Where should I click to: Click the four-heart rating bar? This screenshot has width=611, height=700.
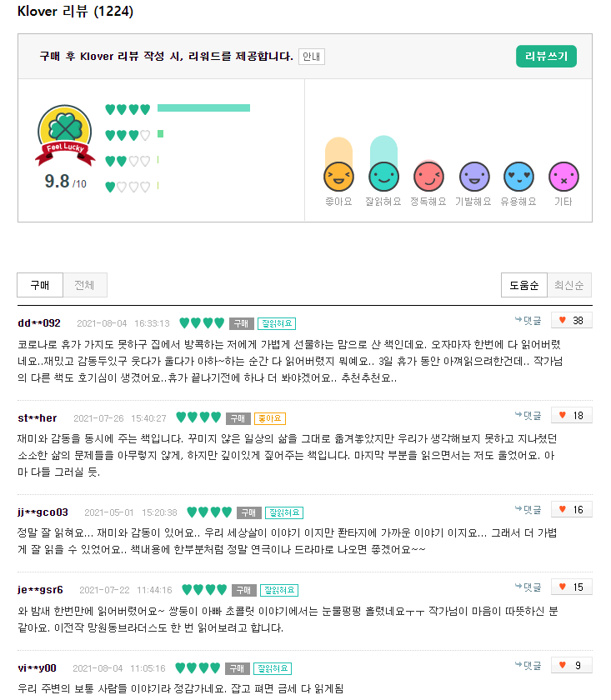tap(203, 108)
